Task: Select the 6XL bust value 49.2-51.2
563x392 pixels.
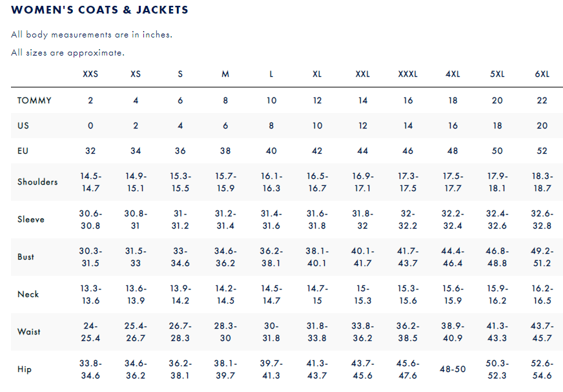Action: coord(542,257)
